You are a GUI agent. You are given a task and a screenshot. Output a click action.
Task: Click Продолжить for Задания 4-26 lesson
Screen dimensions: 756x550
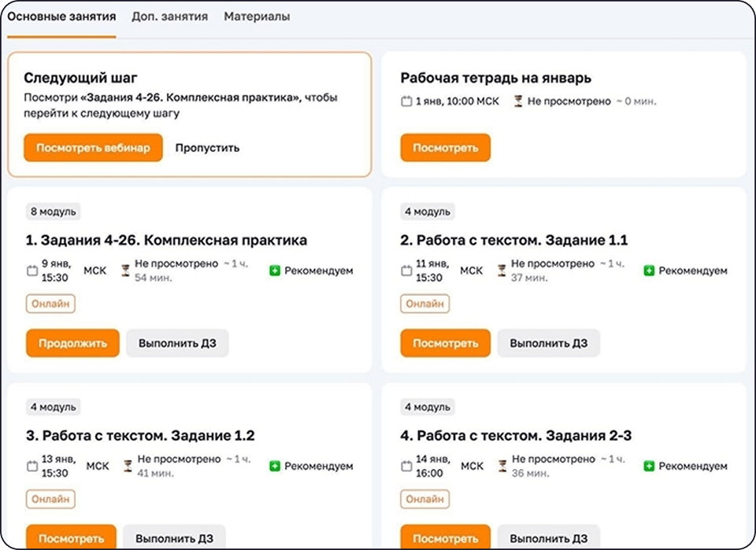[72, 343]
